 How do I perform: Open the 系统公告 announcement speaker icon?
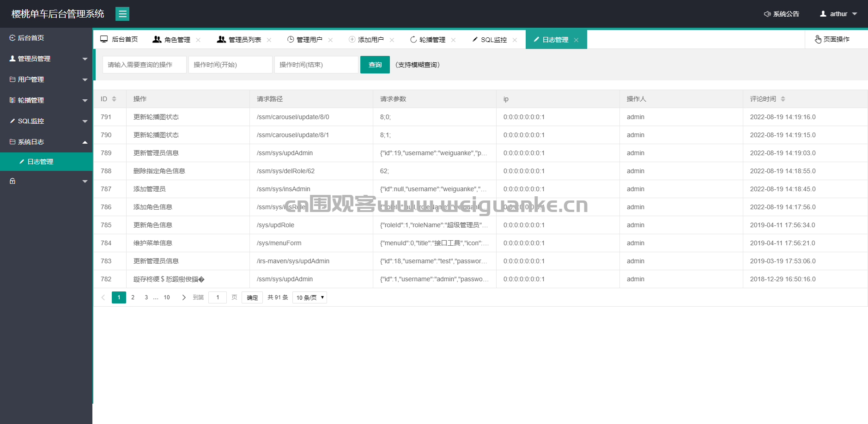[767, 14]
